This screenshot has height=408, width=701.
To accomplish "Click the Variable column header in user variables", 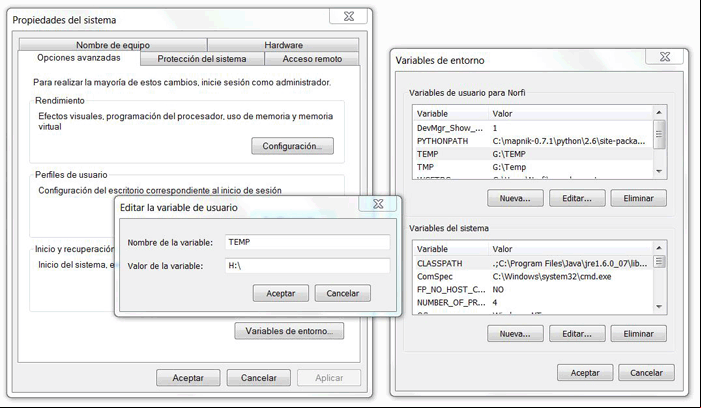I will [452, 114].
